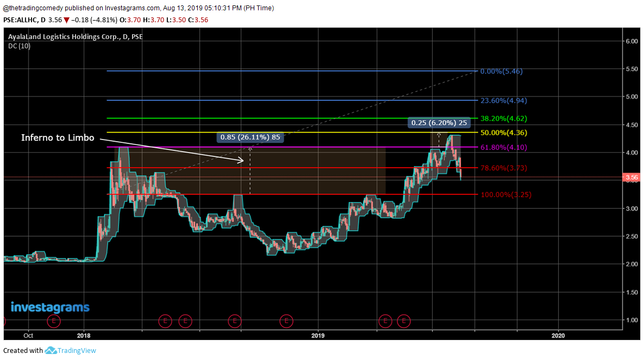Click the DC (10) indicator label
644x360 pixels.
(x=20, y=46)
